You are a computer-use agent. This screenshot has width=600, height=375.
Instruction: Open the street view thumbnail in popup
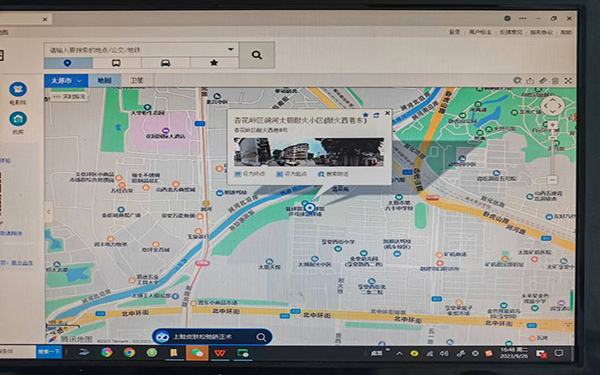pyautogui.click(x=309, y=152)
